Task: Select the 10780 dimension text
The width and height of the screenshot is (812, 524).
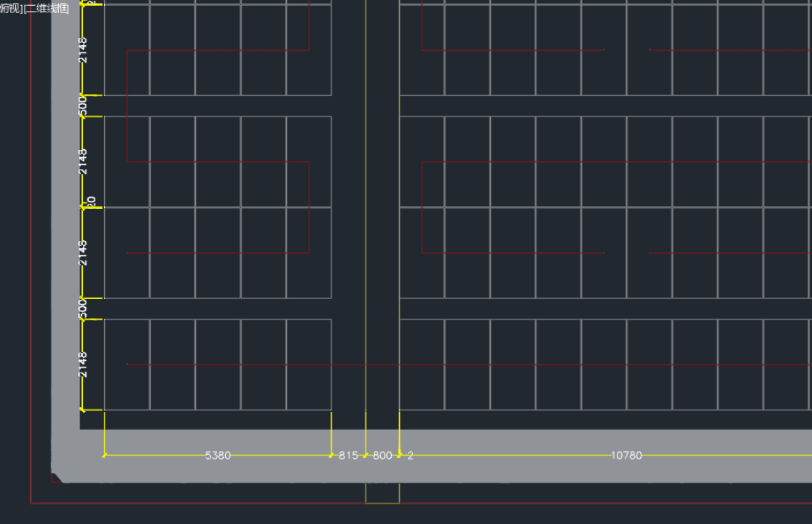Action: 626,456
